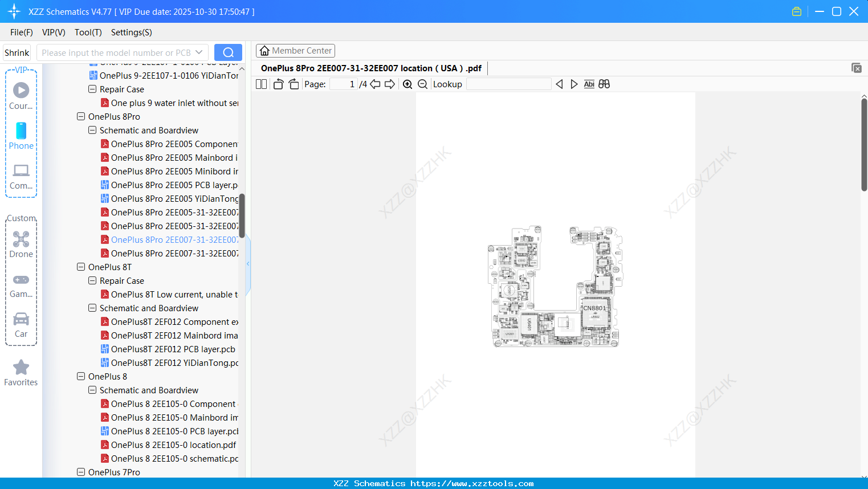Click the Member Center button
868x489 pixels.
[295, 50]
